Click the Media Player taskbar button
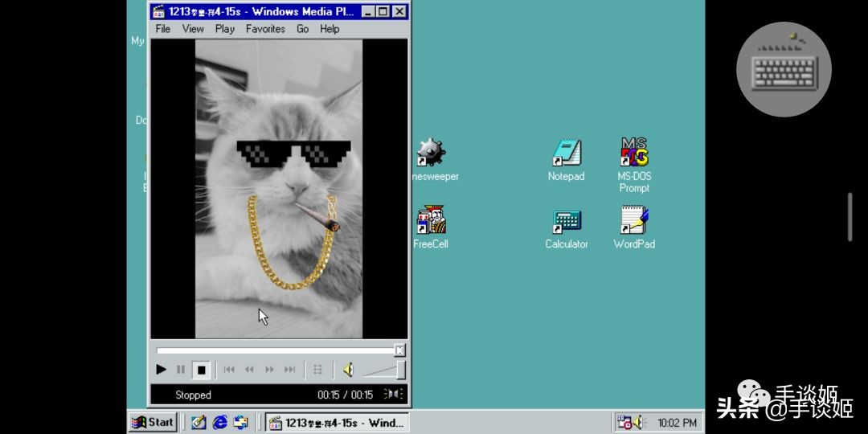Image resolution: width=868 pixels, height=434 pixels. point(337,422)
